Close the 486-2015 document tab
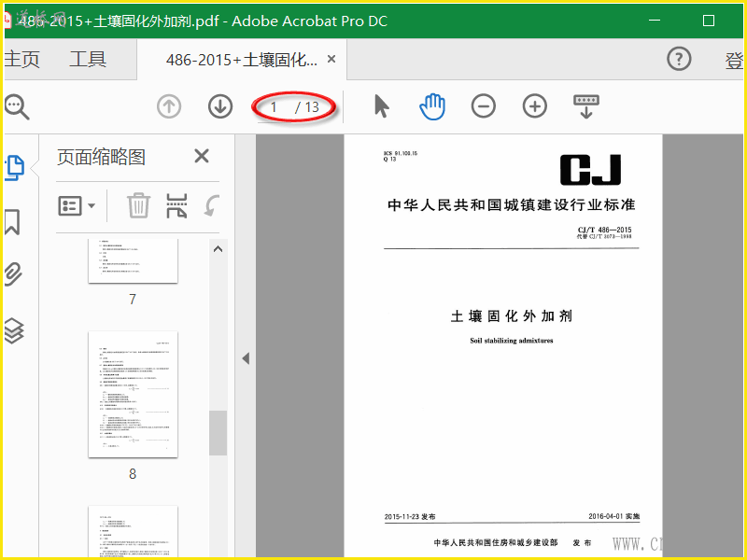The height and width of the screenshot is (560, 747). pos(331,59)
